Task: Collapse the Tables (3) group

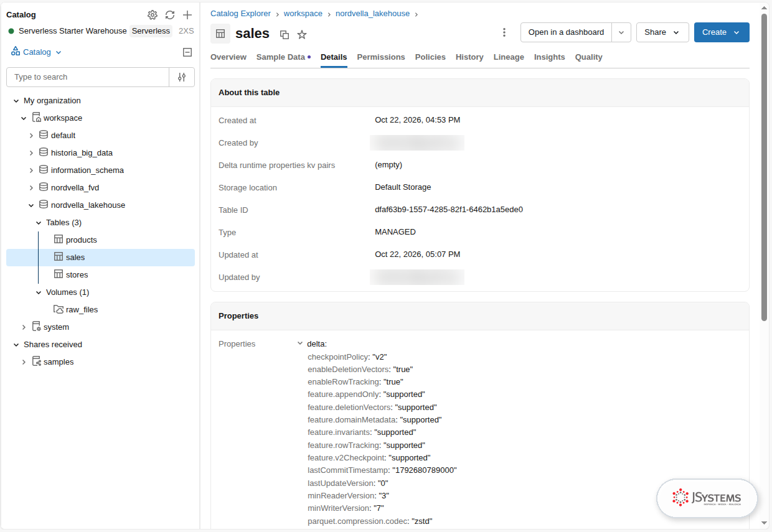Action: point(39,223)
